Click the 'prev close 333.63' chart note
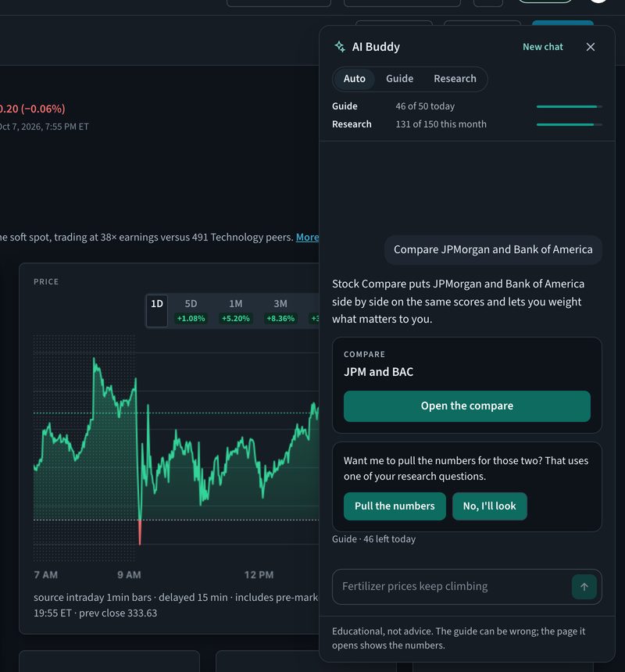 point(118,613)
